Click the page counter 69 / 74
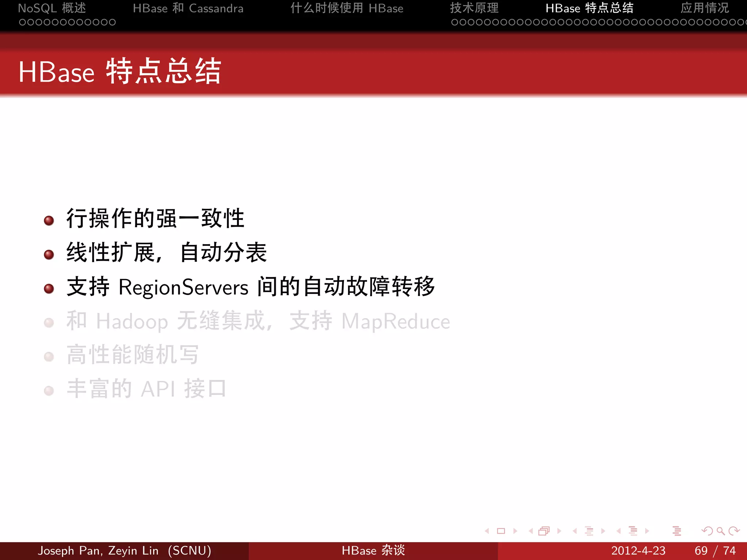 tap(715, 551)
